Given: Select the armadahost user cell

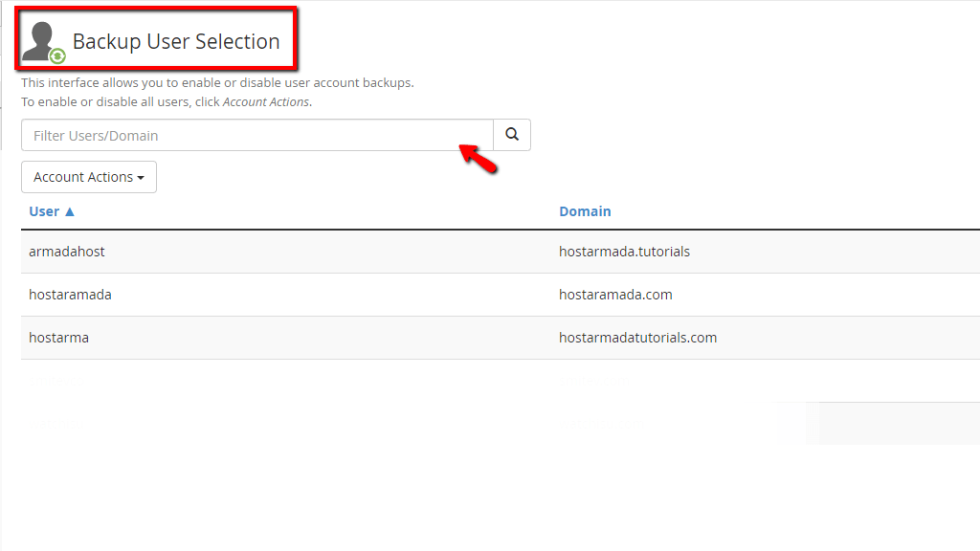Looking at the screenshot, I should point(67,252).
